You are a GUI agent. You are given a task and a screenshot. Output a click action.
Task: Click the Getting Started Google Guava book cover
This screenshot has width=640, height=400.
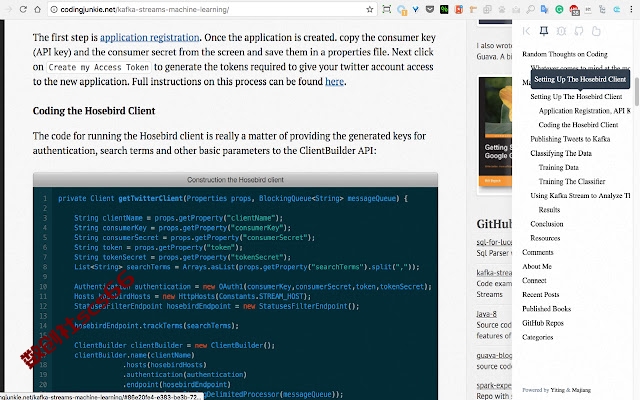pos(495,131)
